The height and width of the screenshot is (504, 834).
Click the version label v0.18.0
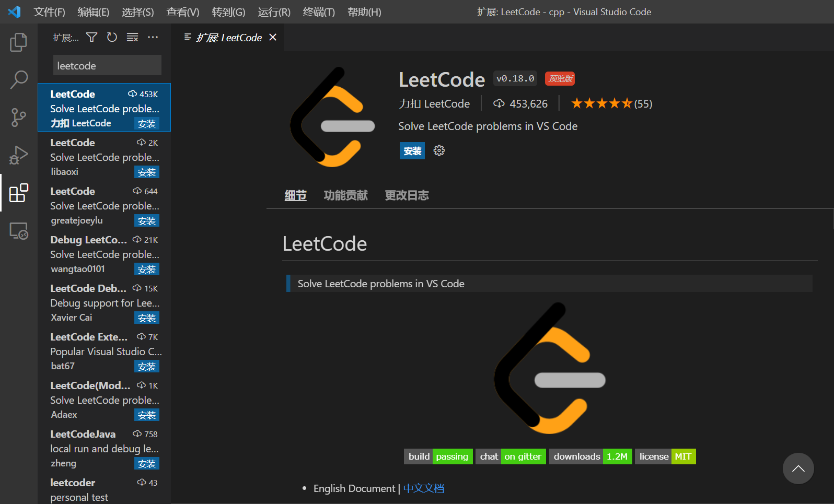click(515, 79)
